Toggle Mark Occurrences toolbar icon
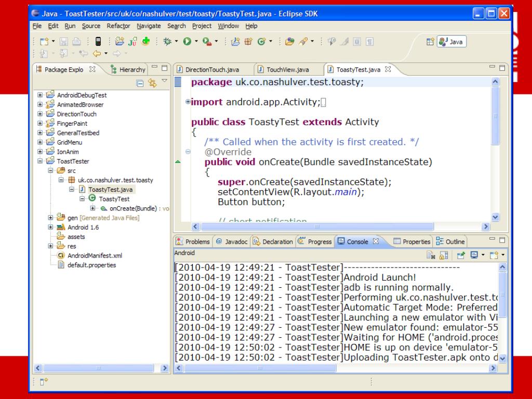 (x=344, y=42)
